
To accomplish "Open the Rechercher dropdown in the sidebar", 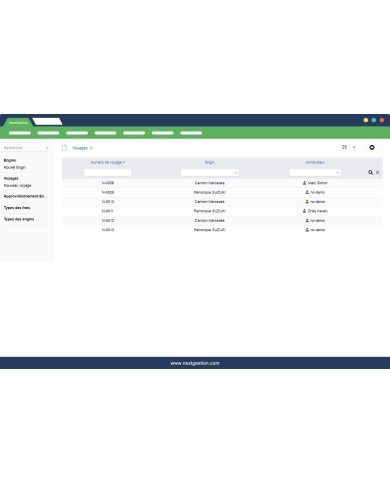I will 26,148.
